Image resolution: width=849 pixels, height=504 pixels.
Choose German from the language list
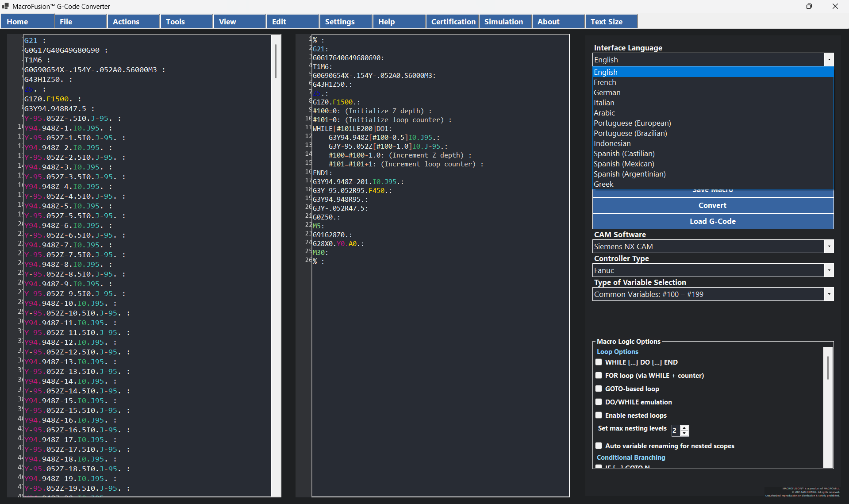607,92
